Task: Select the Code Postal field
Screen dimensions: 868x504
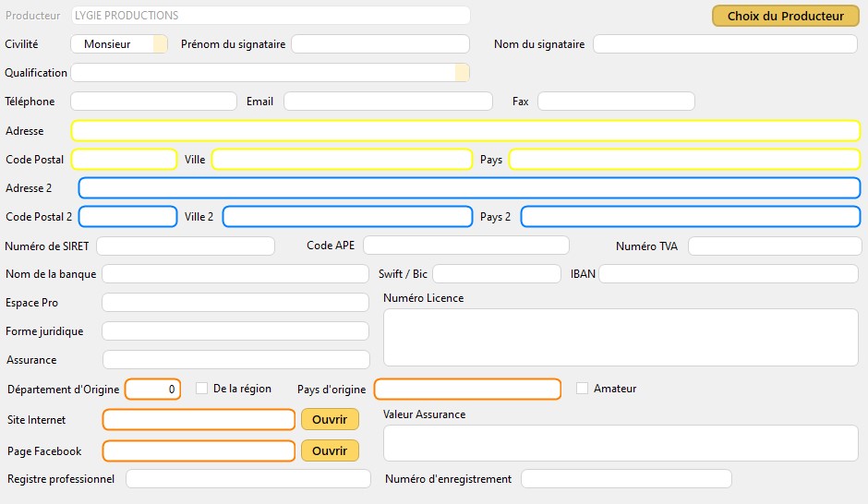Action: (x=124, y=160)
